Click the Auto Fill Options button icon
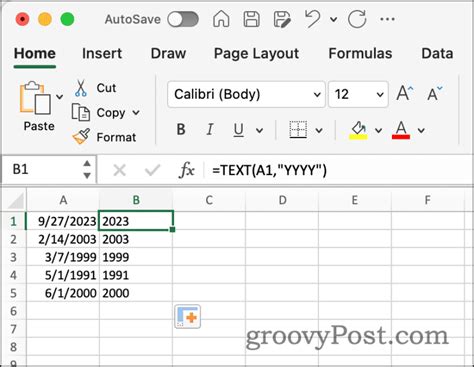 [x=188, y=317]
